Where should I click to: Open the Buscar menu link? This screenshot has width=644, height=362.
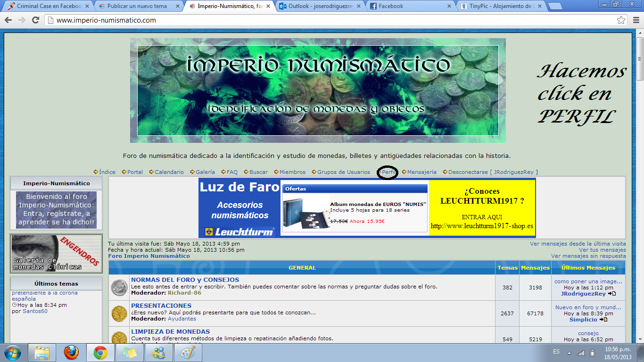[258, 172]
